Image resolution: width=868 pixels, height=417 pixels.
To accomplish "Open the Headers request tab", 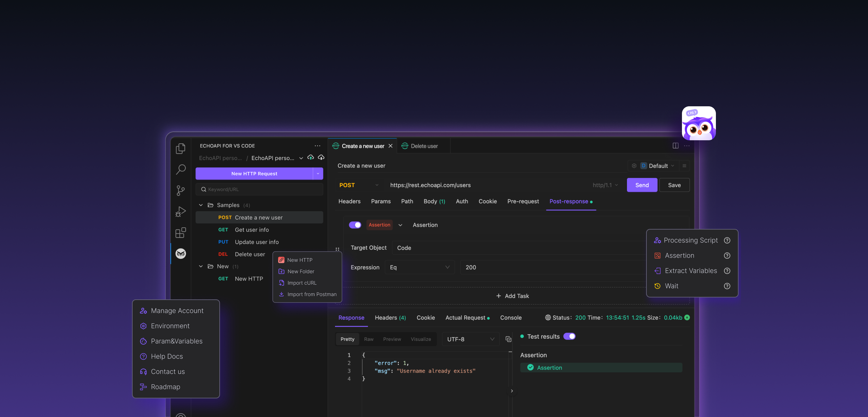I will (x=349, y=201).
